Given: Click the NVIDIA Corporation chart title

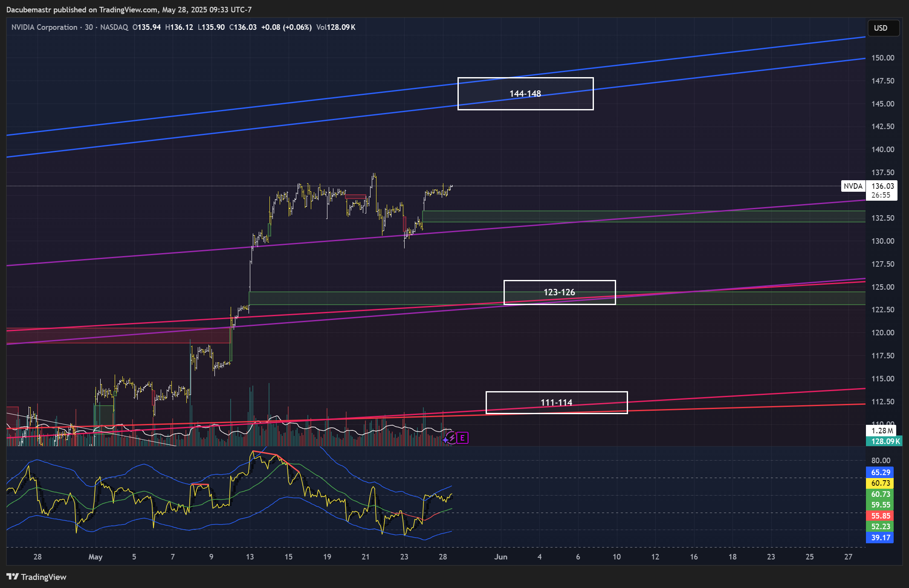Looking at the screenshot, I should tap(44, 27).
